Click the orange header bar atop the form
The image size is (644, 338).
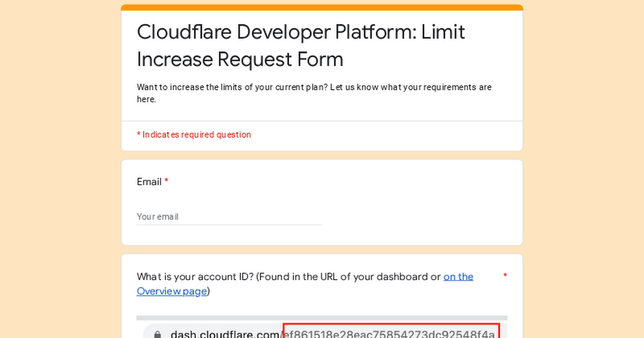click(x=322, y=8)
